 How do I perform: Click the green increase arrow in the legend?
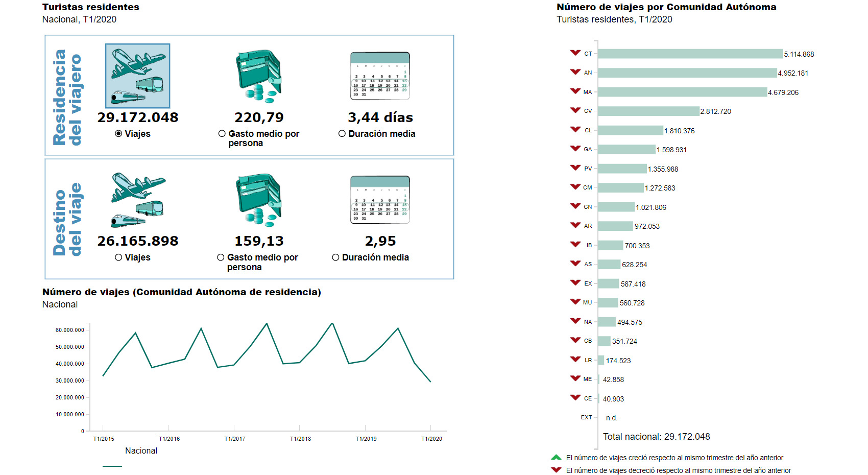(x=556, y=458)
